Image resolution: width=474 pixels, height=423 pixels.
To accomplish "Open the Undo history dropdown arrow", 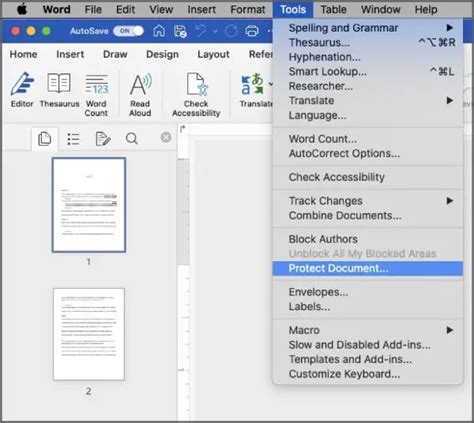I will tap(215, 31).
